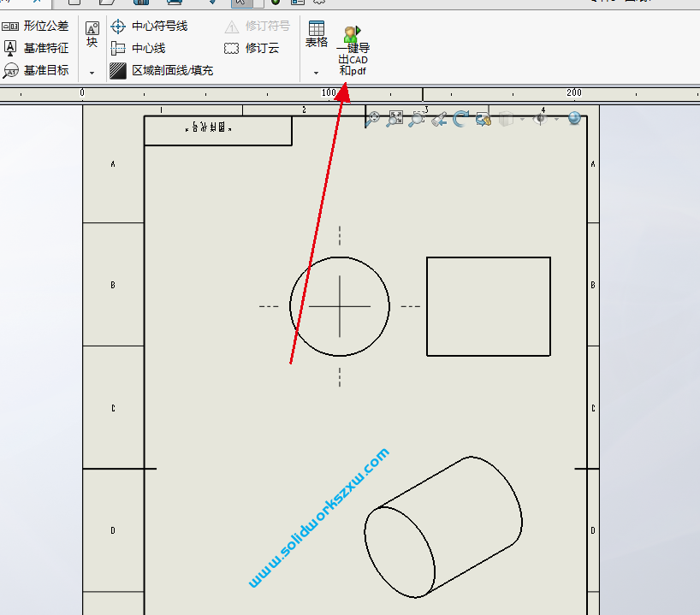The width and height of the screenshot is (700, 615).
Task: Expand the dropdown under the 块 block tool
Action: point(91,72)
